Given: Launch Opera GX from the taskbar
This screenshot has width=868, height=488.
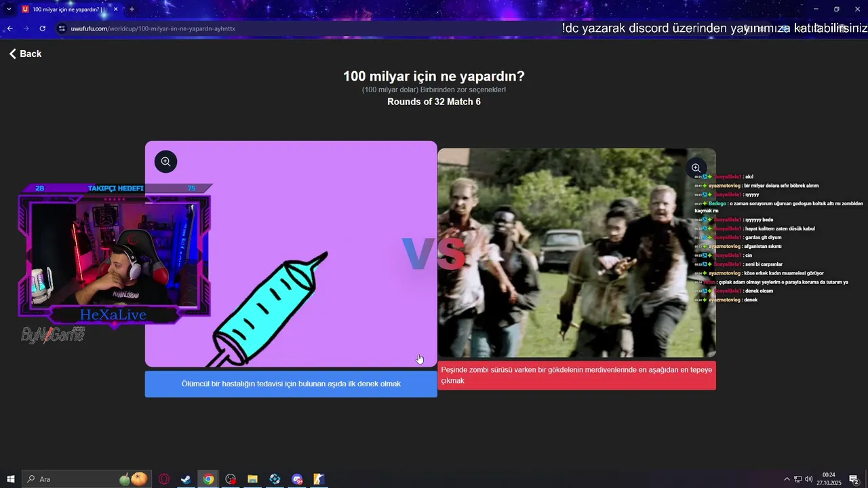Looking at the screenshot, I should pos(164,479).
